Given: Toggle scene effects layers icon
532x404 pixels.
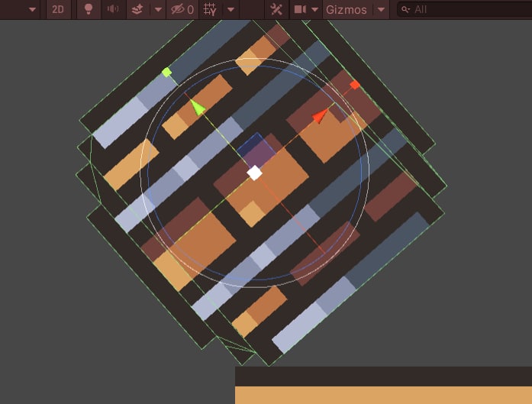Looking at the screenshot, I should click(x=137, y=9).
